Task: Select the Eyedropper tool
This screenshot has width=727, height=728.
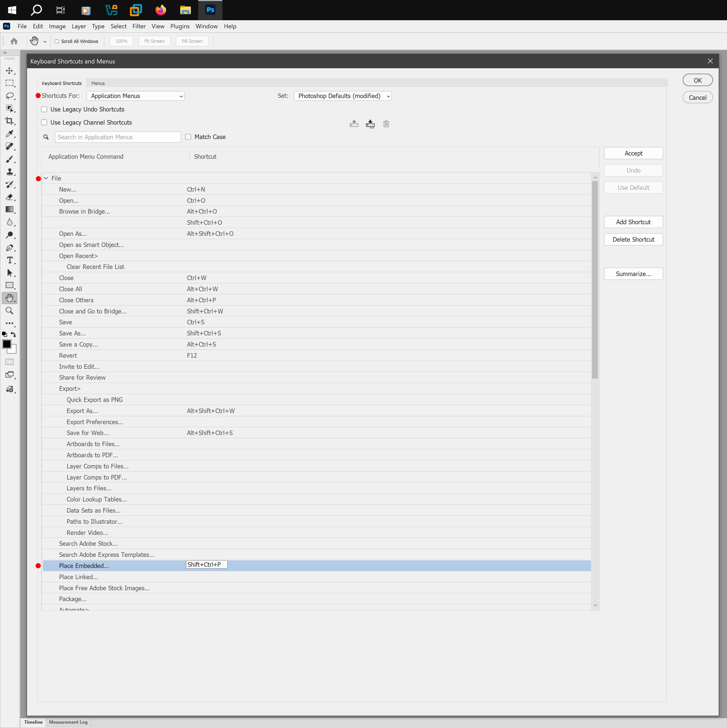Action: click(9, 134)
